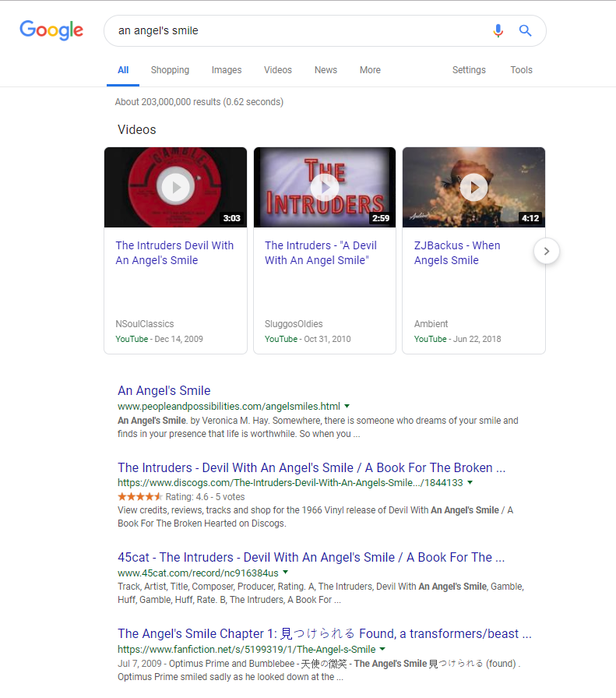The height and width of the screenshot is (698, 616).
Task: Click the www.45cat.com/record/nc916384us URL text
Action: (198, 573)
